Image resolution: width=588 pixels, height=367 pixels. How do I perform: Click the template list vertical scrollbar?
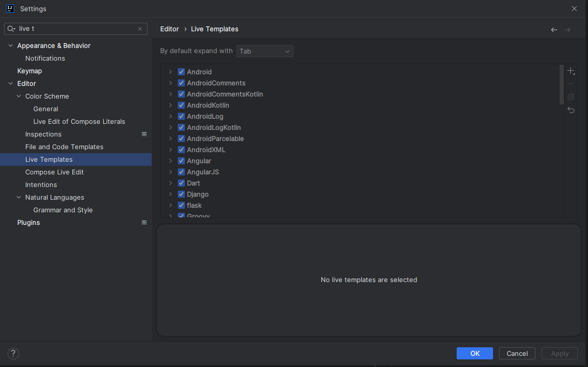click(x=562, y=84)
